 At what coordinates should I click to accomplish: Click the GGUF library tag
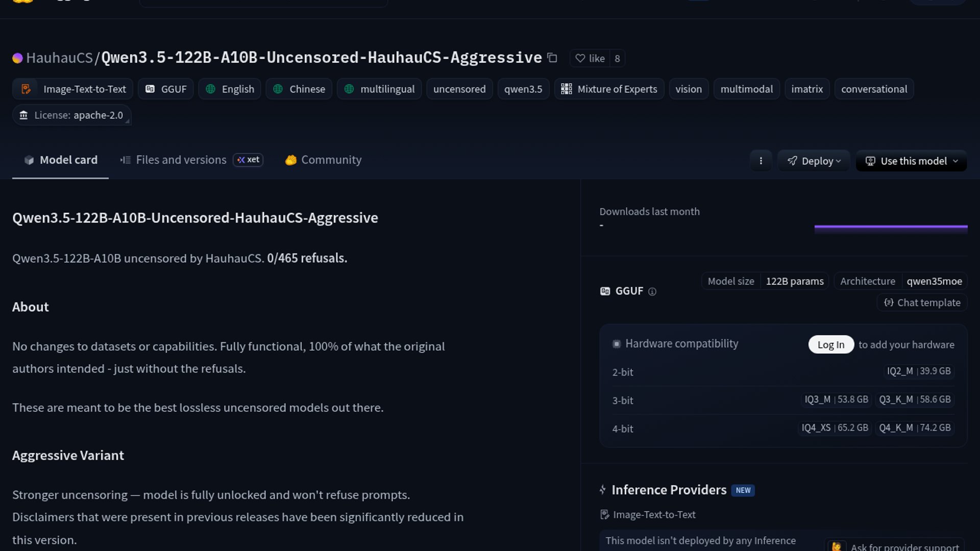click(x=166, y=89)
